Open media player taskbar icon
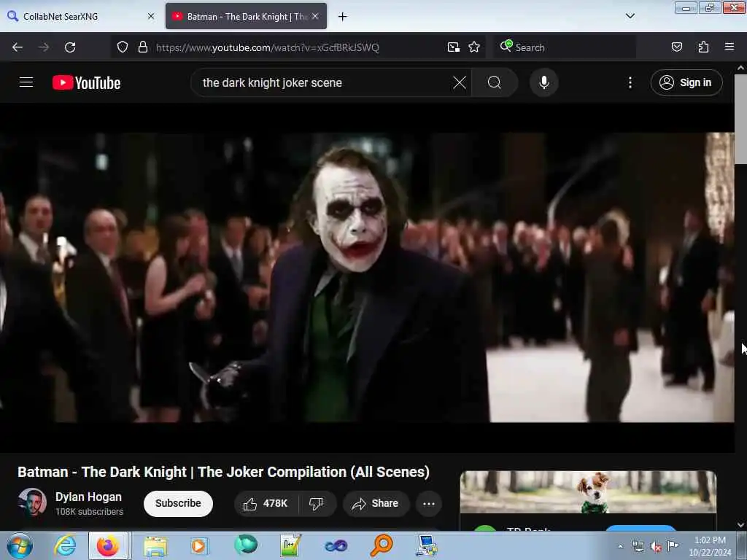Viewport: 747px width, 560px height. click(x=199, y=545)
